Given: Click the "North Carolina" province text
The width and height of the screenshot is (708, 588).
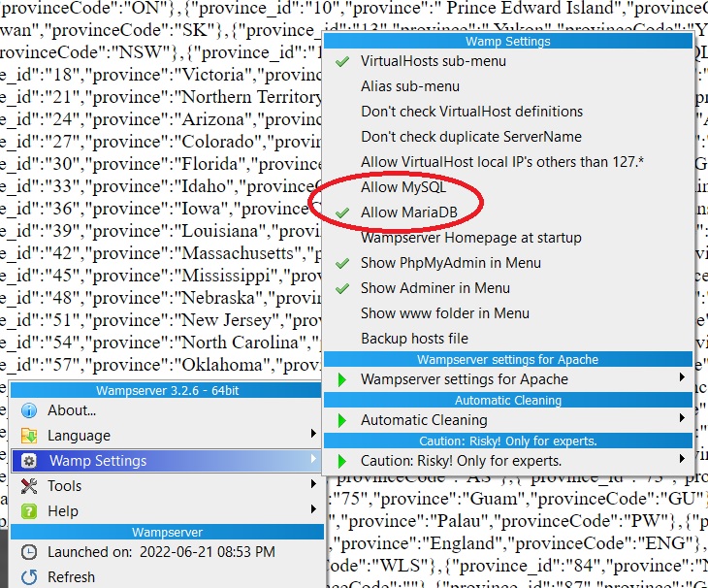Looking at the screenshot, I should (240, 343).
